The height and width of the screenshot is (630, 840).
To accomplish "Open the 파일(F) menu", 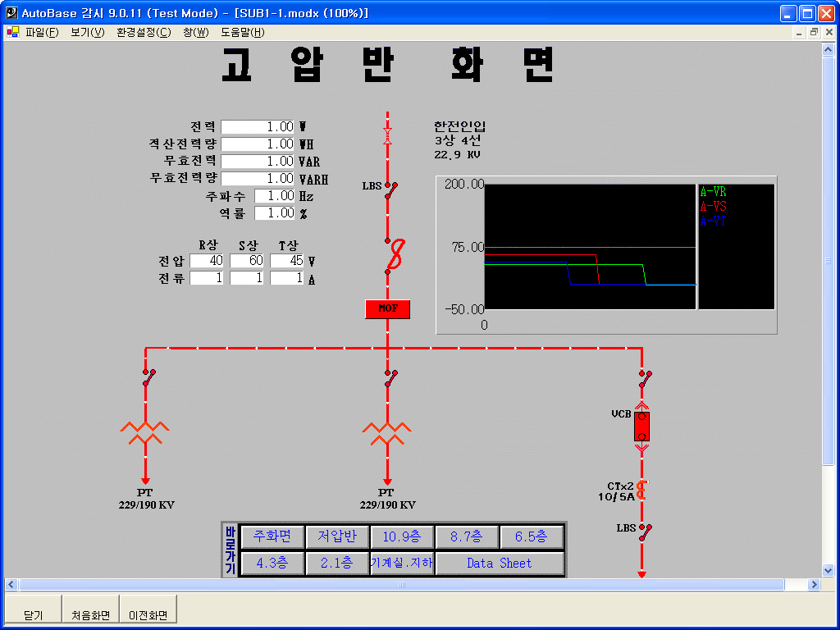I will point(42,33).
